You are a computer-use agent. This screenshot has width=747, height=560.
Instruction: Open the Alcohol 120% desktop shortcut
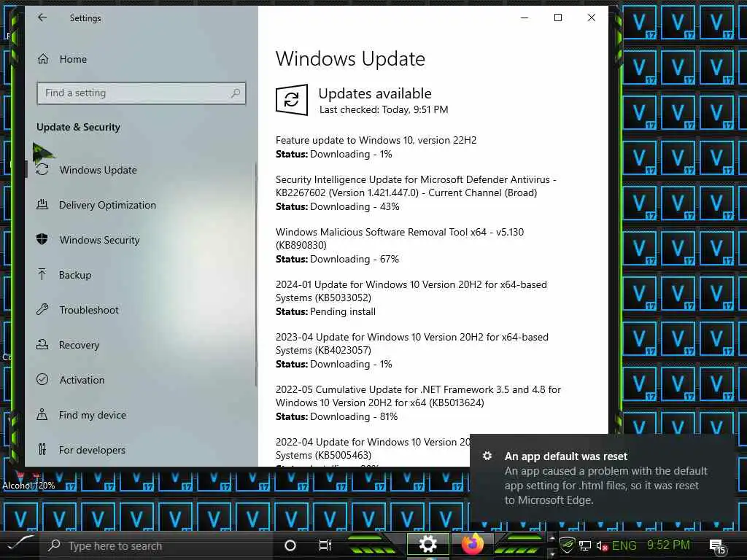point(28,478)
